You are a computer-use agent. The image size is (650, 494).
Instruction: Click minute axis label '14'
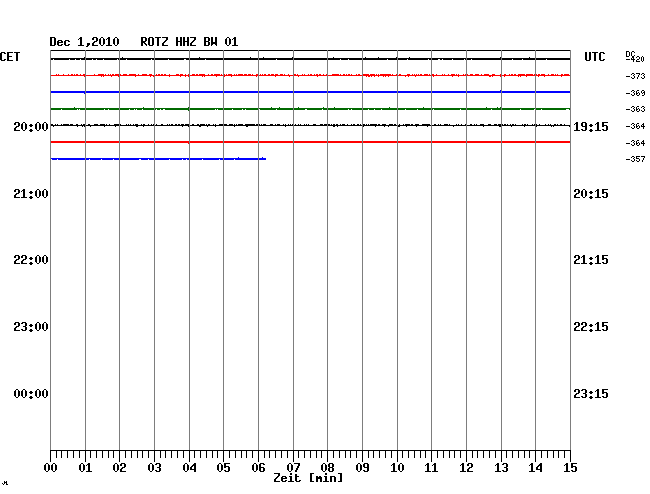pos(536,468)
